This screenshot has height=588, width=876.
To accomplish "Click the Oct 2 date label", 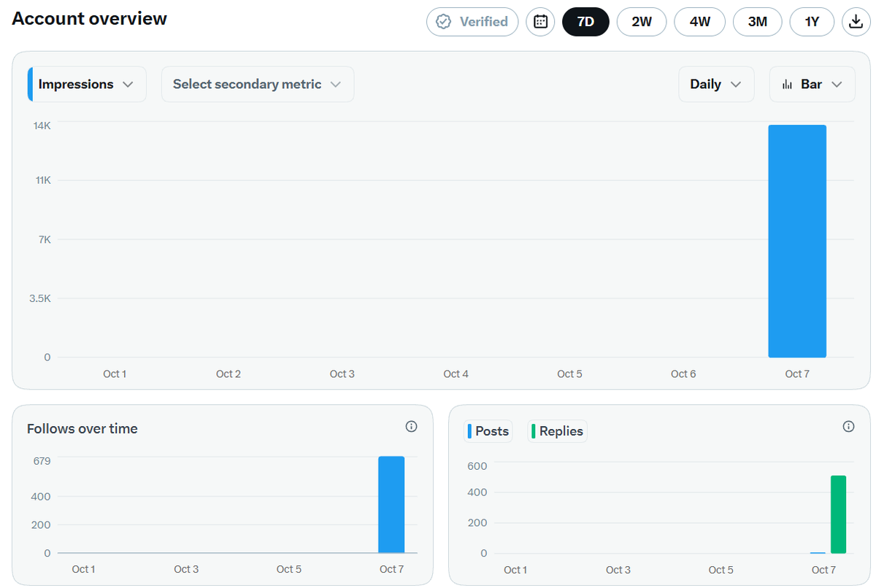I will tap(228, 374).
